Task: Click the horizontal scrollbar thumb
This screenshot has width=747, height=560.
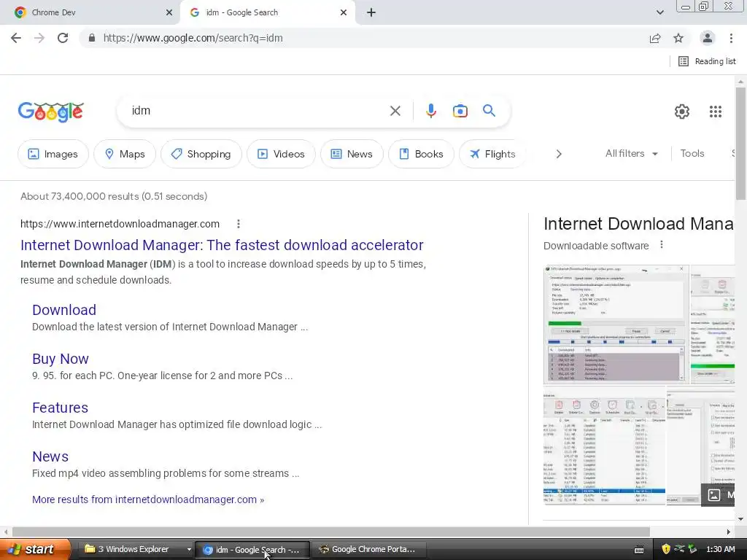Action: tap(331, 532)
